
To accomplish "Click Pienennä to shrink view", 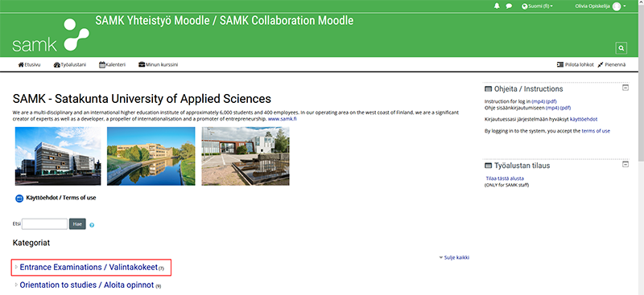I will (x=612, y=65).
